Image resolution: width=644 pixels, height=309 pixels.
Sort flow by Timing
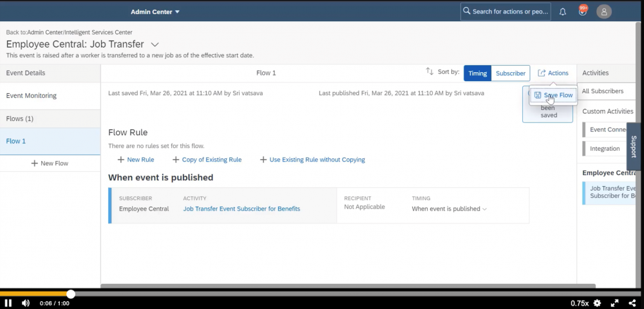tap(478, 73)
